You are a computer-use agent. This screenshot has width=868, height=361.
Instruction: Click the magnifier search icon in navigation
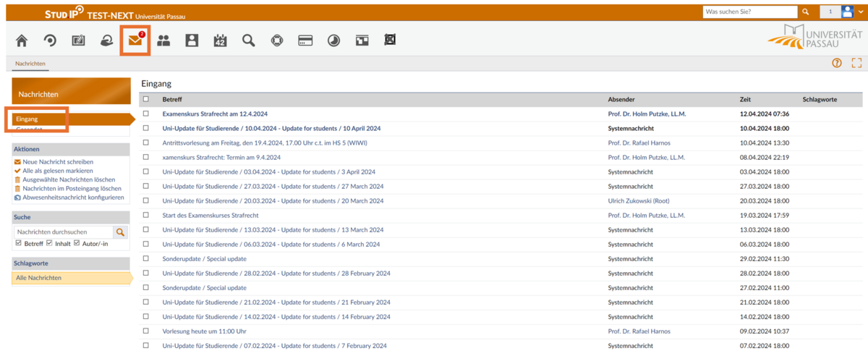tap(249, 41)
